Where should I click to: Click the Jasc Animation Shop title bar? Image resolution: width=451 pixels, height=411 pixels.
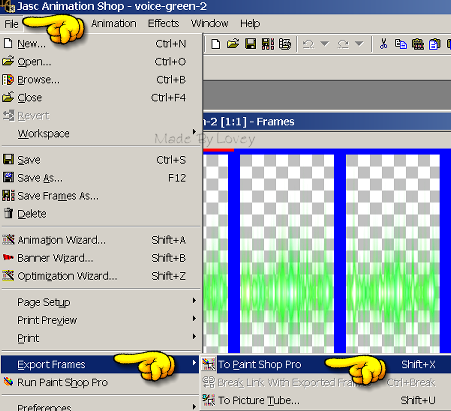[x=225, y=6]
